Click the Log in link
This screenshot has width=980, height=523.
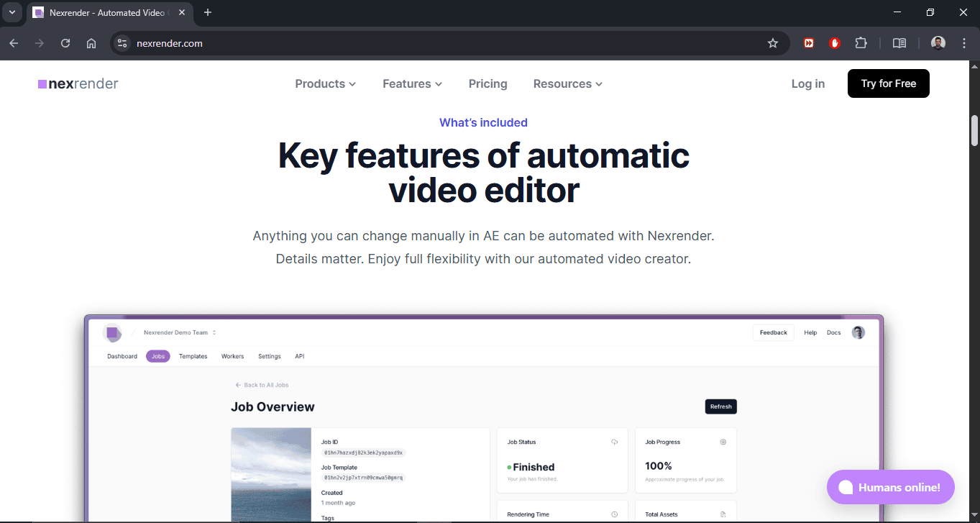[808, 83]
